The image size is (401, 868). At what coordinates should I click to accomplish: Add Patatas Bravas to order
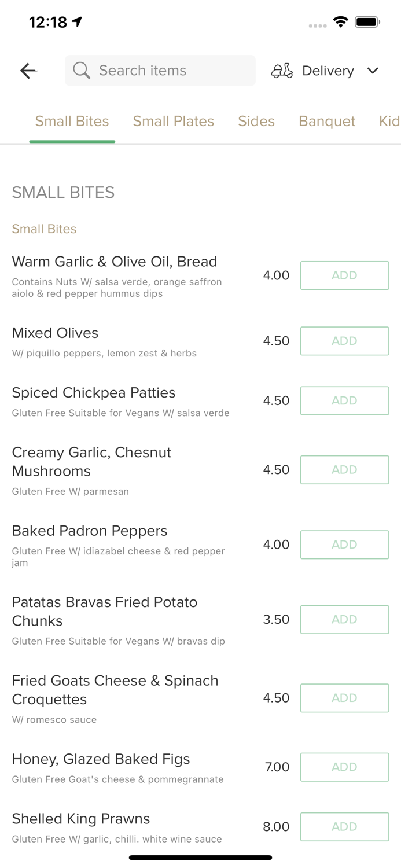(x=344, y=619)
